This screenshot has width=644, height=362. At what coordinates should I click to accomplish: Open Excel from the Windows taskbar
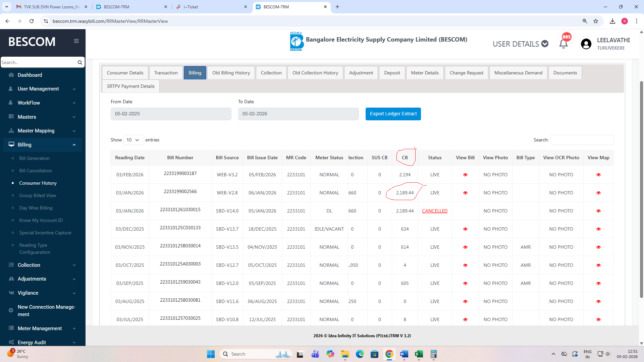coord(419,354)
